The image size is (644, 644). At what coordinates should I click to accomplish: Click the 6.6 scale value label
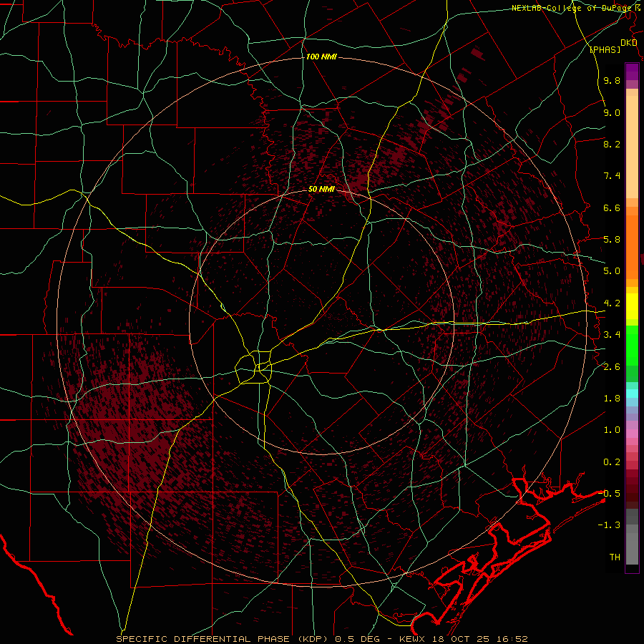pos(612,208)
